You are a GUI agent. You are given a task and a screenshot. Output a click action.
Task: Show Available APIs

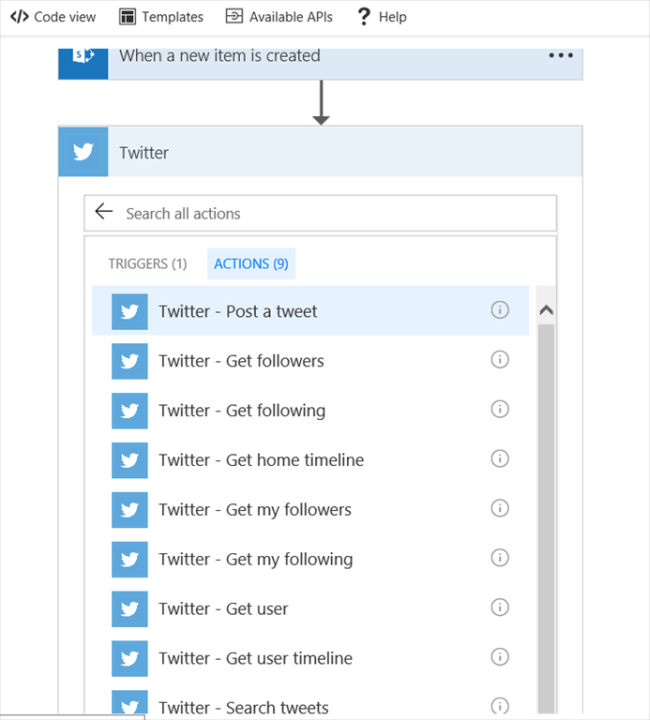(279, 17)
